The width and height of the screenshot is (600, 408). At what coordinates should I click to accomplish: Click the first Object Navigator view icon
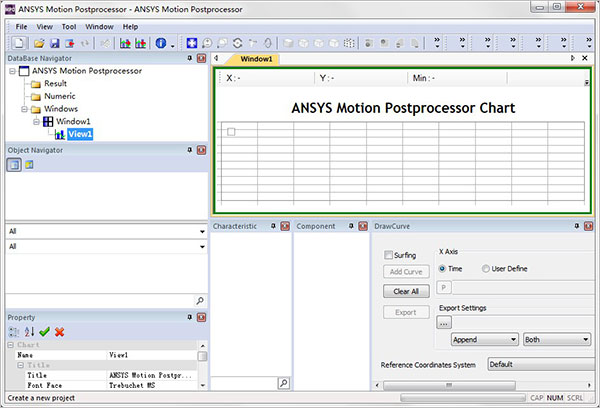pyautogui.click(x=14, y=165)
